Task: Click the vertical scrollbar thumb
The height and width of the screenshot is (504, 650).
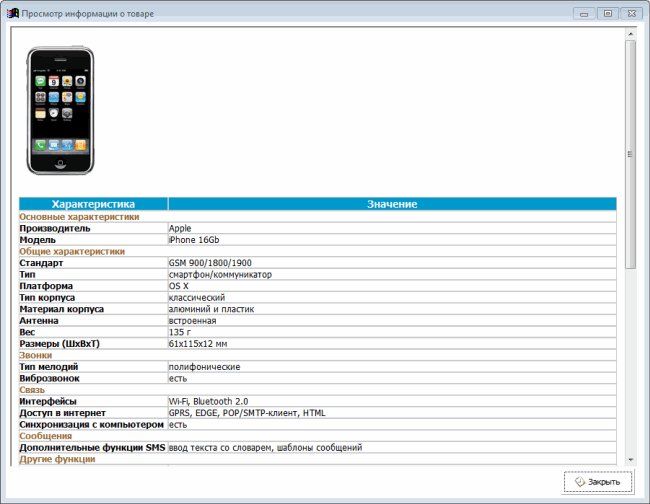Action: click(x=630, y=154)
